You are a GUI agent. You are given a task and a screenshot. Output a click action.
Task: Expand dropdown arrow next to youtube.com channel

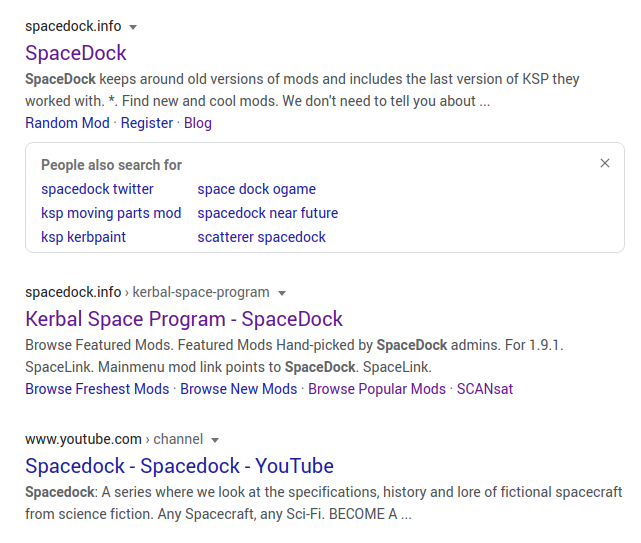pyautogui.click(x=215, y=440)
